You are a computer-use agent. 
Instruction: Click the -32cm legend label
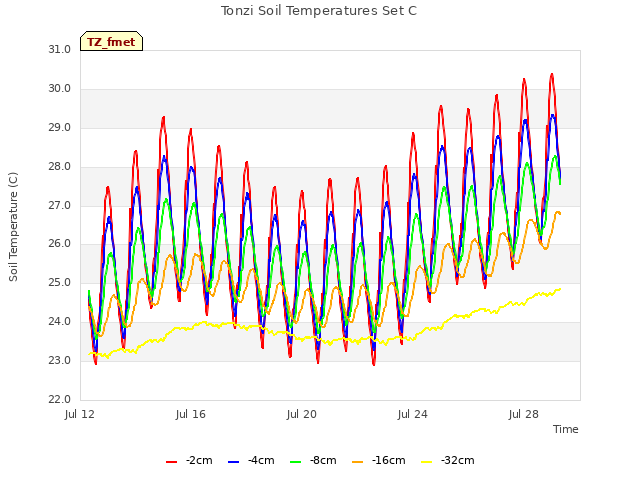458,460
